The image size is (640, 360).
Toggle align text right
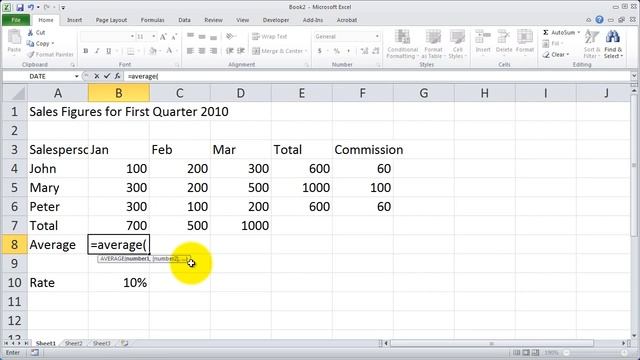[x=213, y=51]
